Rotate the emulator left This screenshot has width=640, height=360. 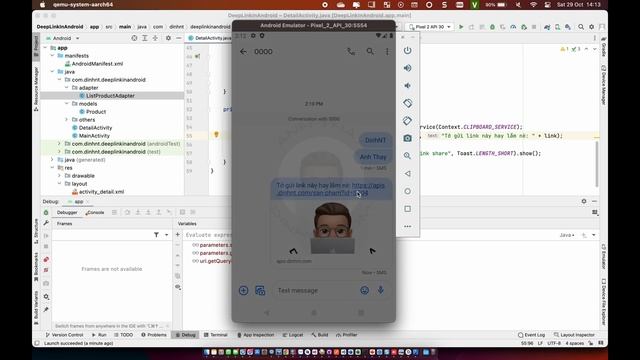[x=407, y=103]
